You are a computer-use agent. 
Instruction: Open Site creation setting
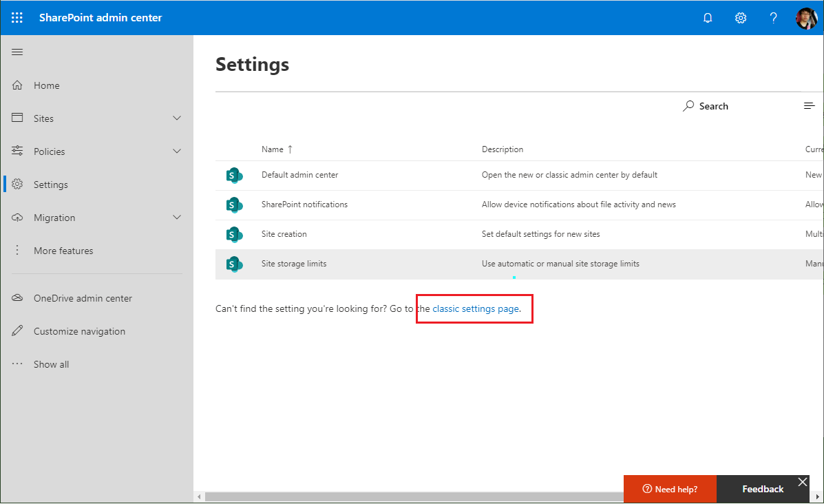pyautogui.click(x=284, y=234)
